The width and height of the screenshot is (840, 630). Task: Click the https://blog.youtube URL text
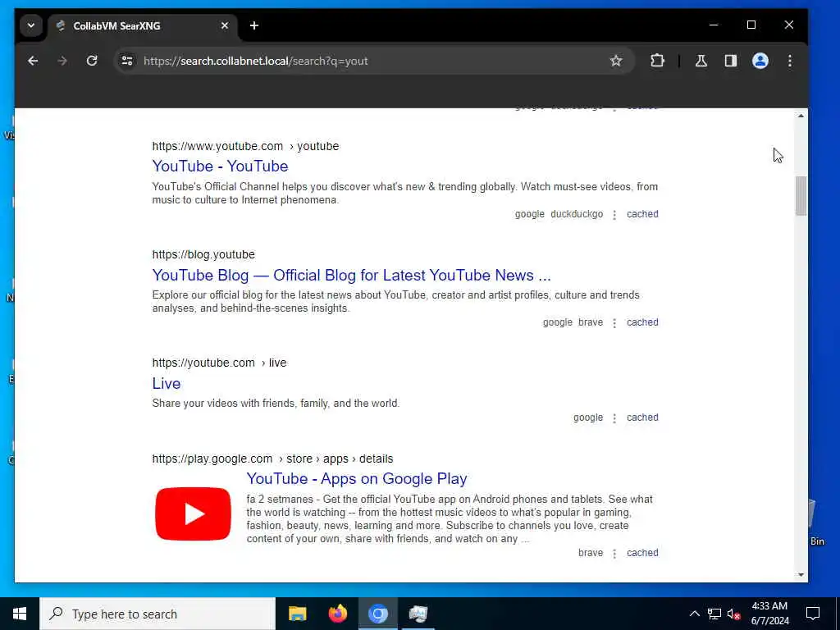point(203,254)
